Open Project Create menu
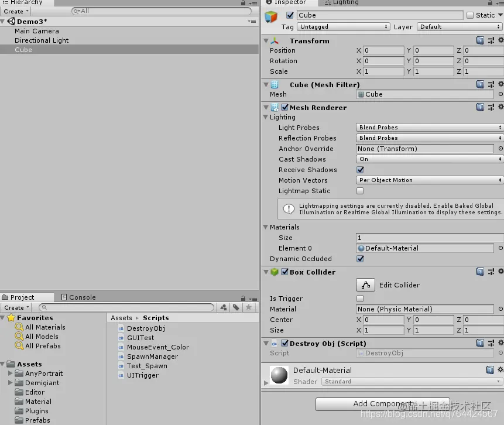Screen dimensions: 504x425 point(17,307)
